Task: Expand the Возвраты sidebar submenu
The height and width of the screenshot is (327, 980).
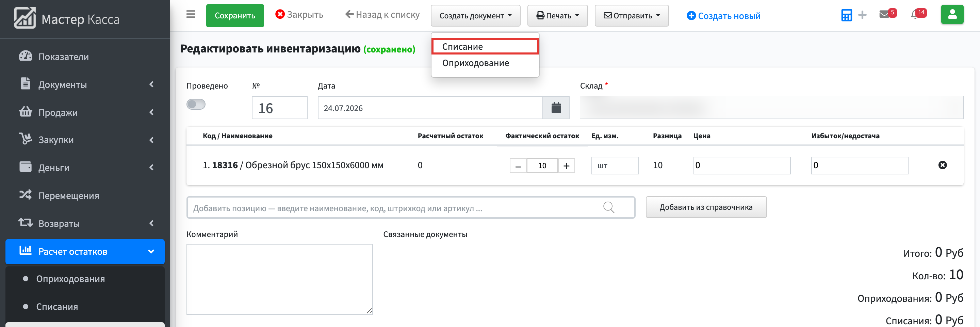Action: coord(151,223)
